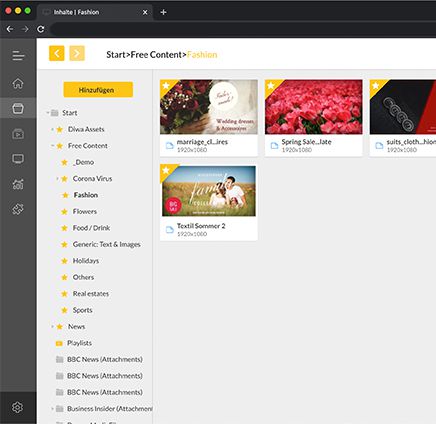Click file icon on Textil Sommer 2 card
436x424 pixels.
(170, 230)
